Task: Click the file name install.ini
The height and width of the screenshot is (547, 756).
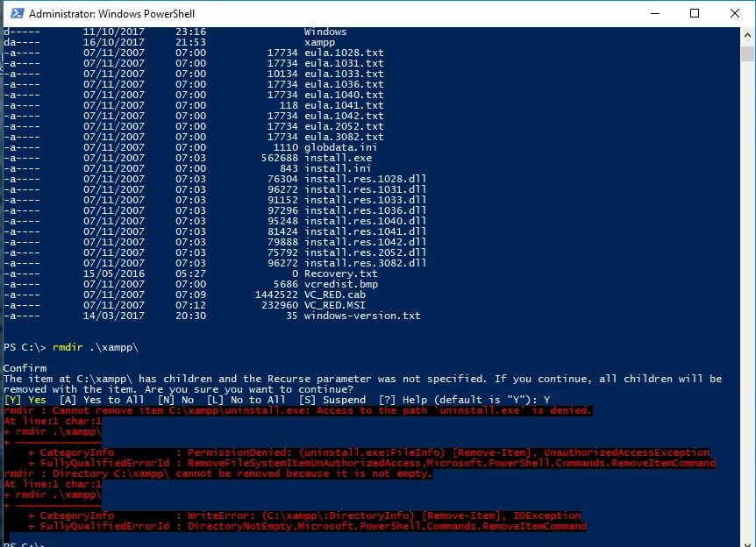Action: click(338, 168)
